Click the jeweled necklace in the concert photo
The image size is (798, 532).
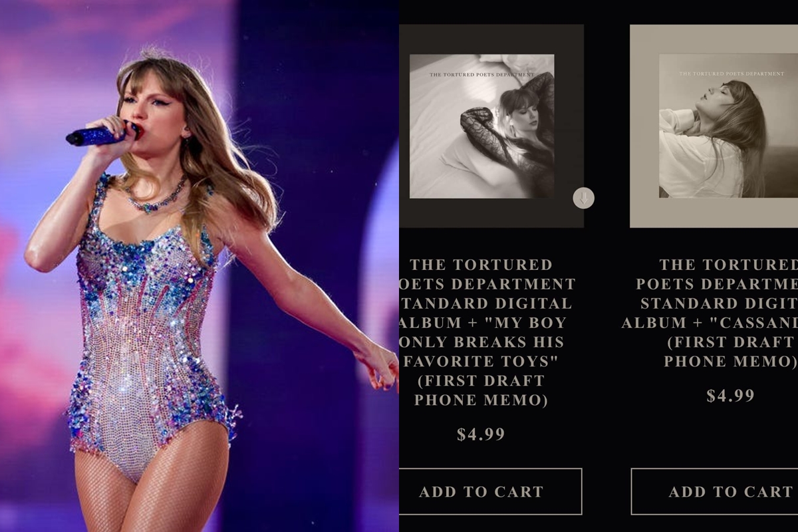tap(157, 198)
